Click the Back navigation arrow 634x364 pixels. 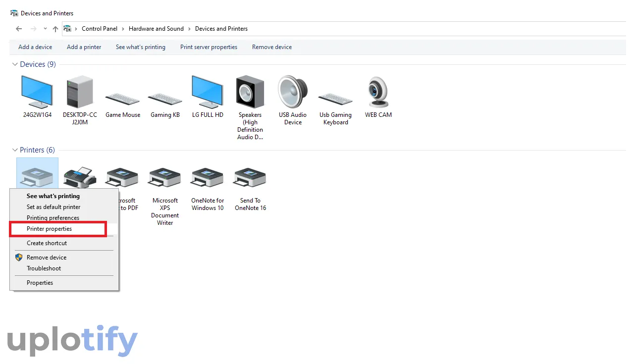(x=19, y=29)
